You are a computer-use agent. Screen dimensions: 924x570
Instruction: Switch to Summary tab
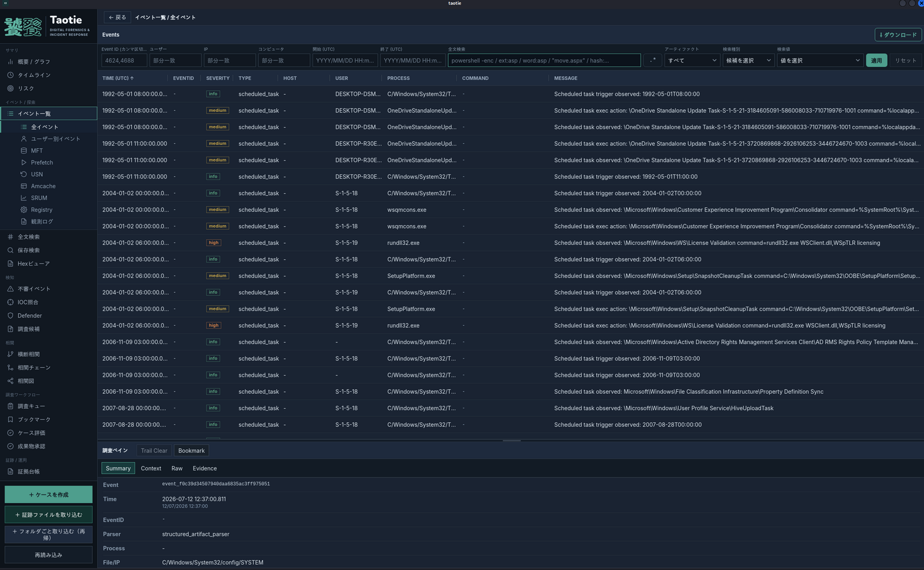pyautogui.click(x=118, y=468)
